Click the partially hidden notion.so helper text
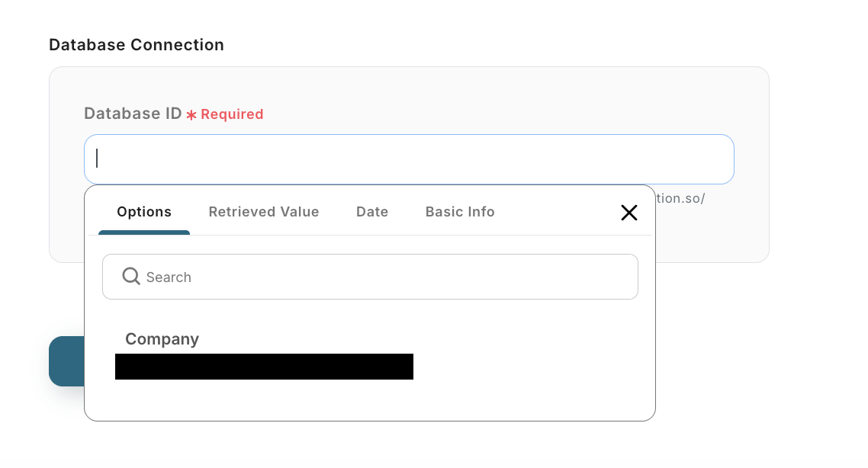 pyautogui.click(x=680, y=198)
